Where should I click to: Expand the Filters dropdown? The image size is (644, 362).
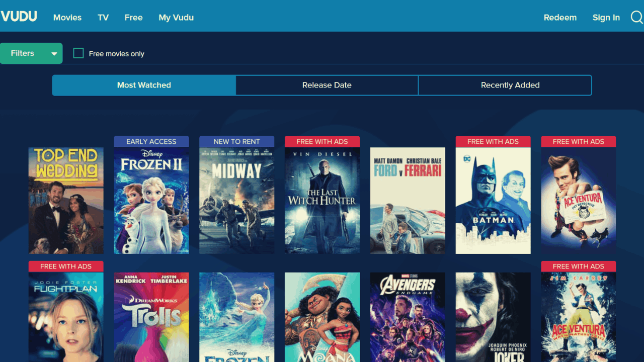point(31,53)
